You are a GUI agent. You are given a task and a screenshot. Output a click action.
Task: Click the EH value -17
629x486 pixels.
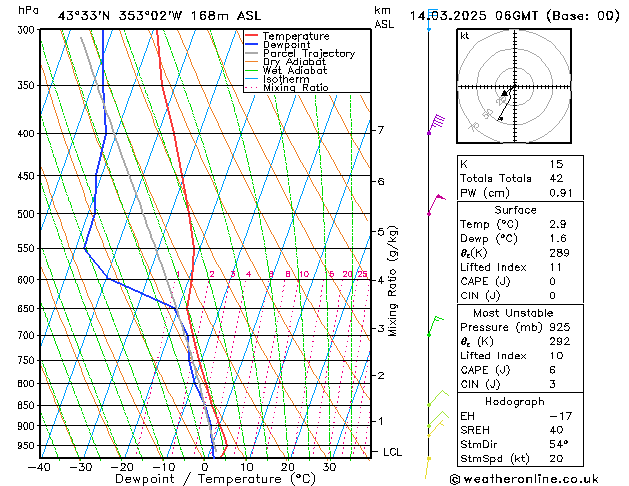click(x=561, y=416)
